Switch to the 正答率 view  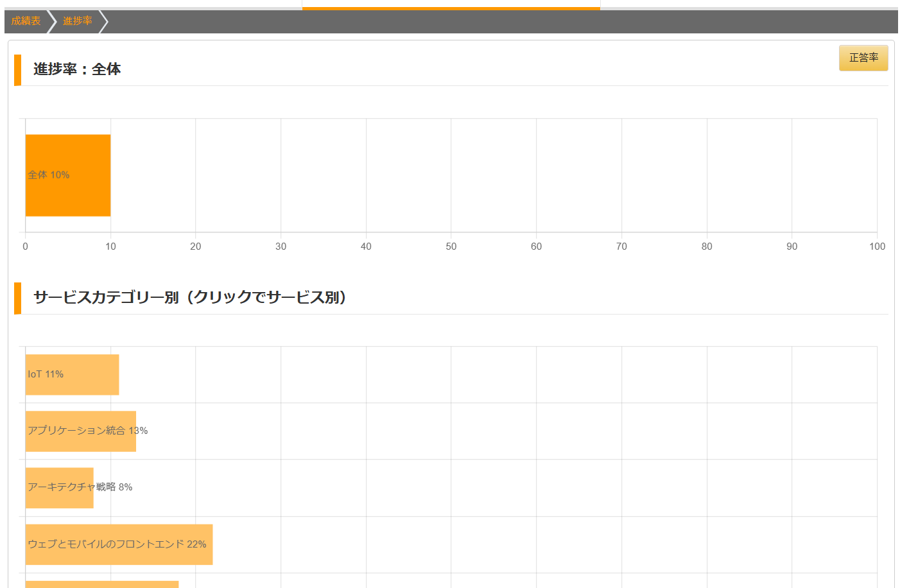[x=863, y=58]
